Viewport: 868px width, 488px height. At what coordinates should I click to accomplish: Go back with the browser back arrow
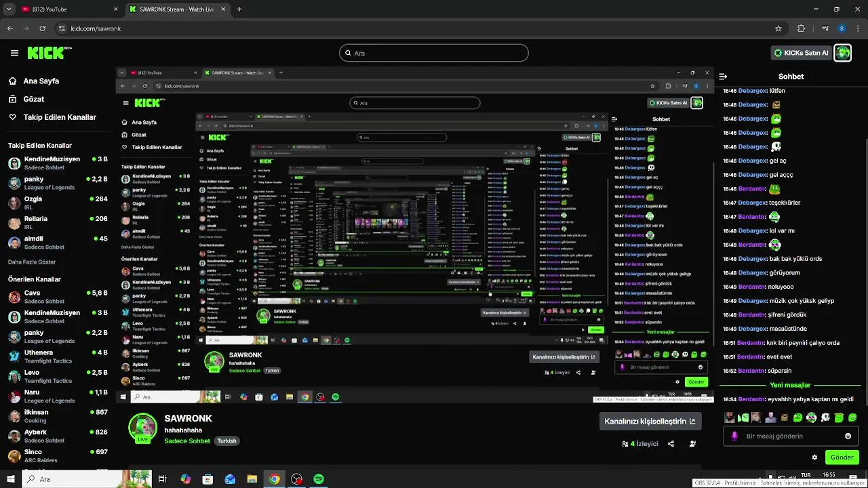[x=10, y=28]
